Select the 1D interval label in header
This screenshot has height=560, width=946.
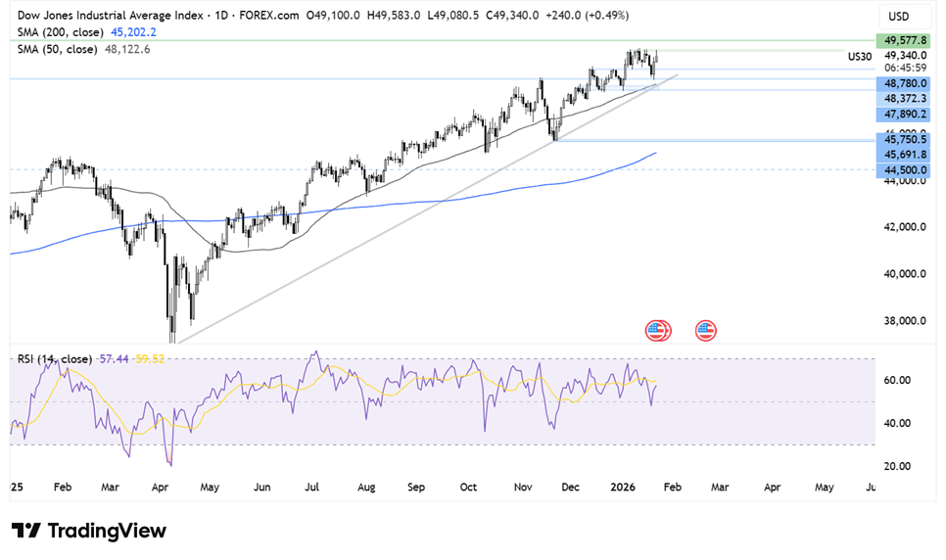pyautogui.click(x=221, y=15)
